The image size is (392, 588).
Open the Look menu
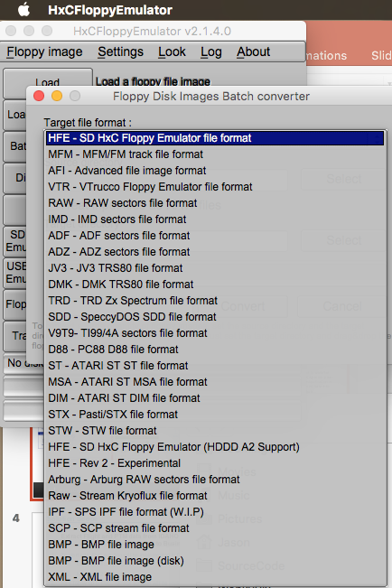click(172, 51)
